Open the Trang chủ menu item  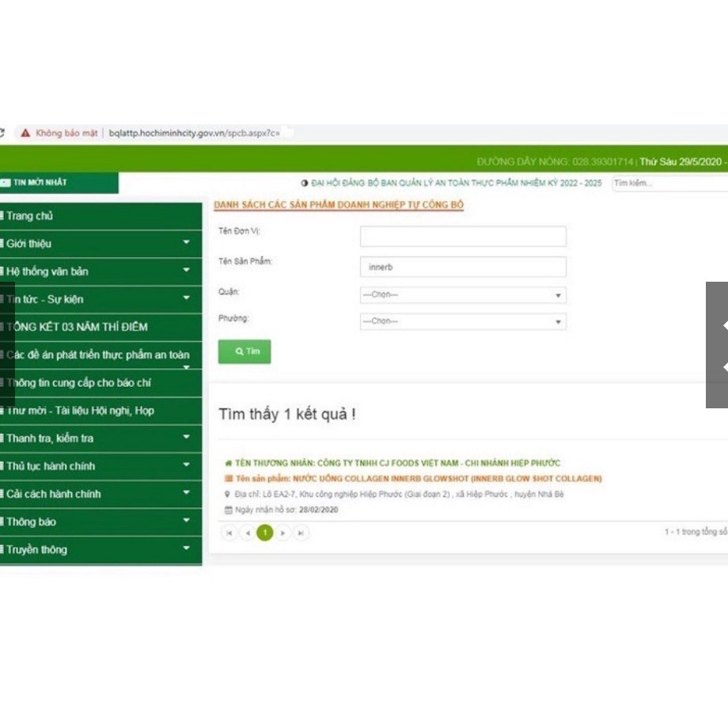(x=30, y=216)
